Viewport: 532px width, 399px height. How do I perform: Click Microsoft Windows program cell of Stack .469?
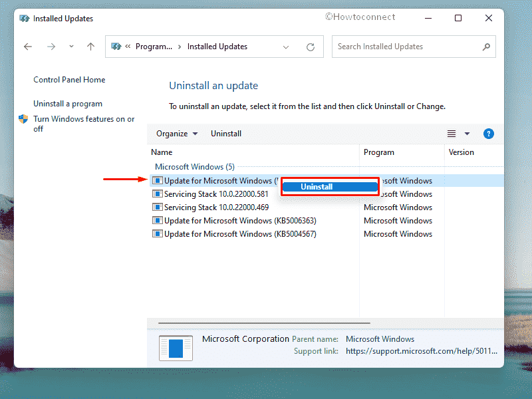pyautogui.click(x=398, y=207)
